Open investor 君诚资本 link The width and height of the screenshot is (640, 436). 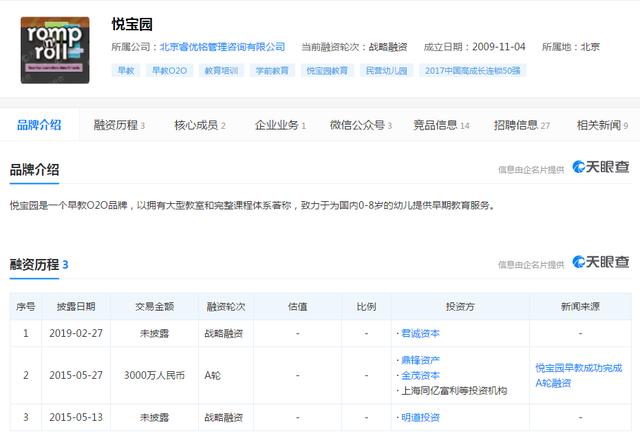[x=420, y=334]
